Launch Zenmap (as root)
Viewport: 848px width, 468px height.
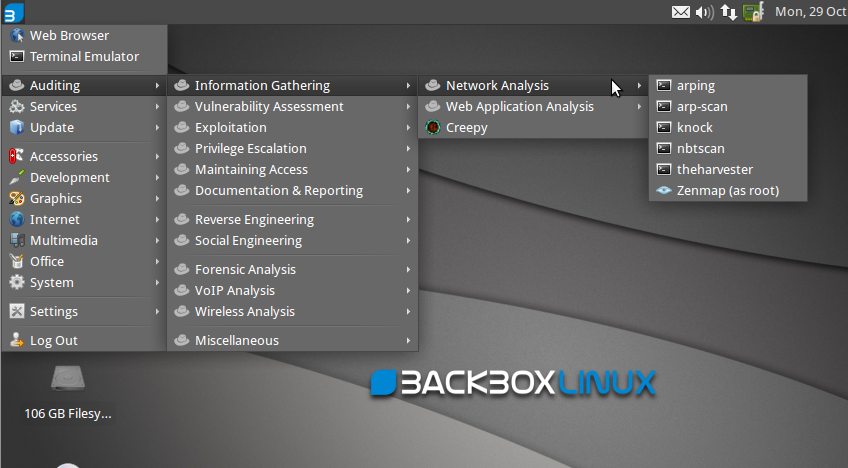pos(727,191)
